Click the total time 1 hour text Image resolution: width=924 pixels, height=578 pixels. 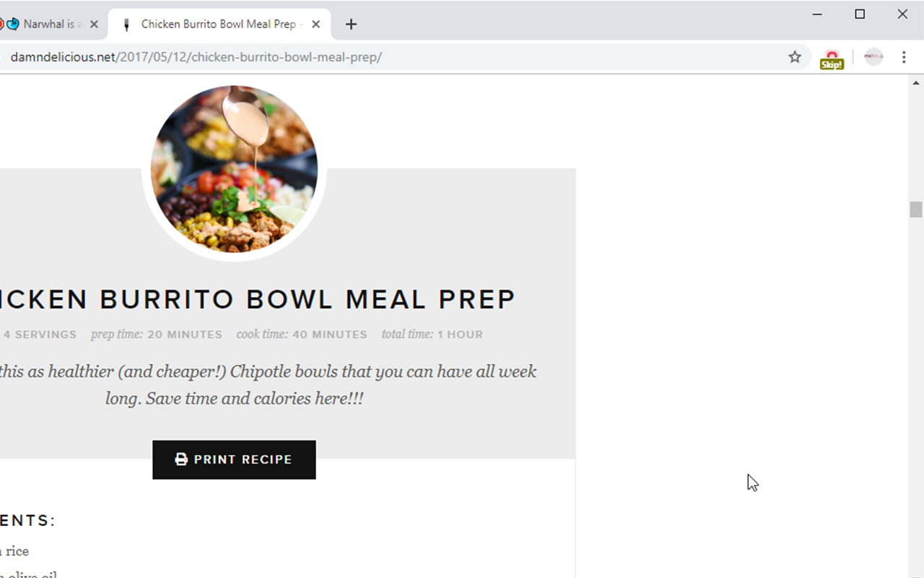432,335
